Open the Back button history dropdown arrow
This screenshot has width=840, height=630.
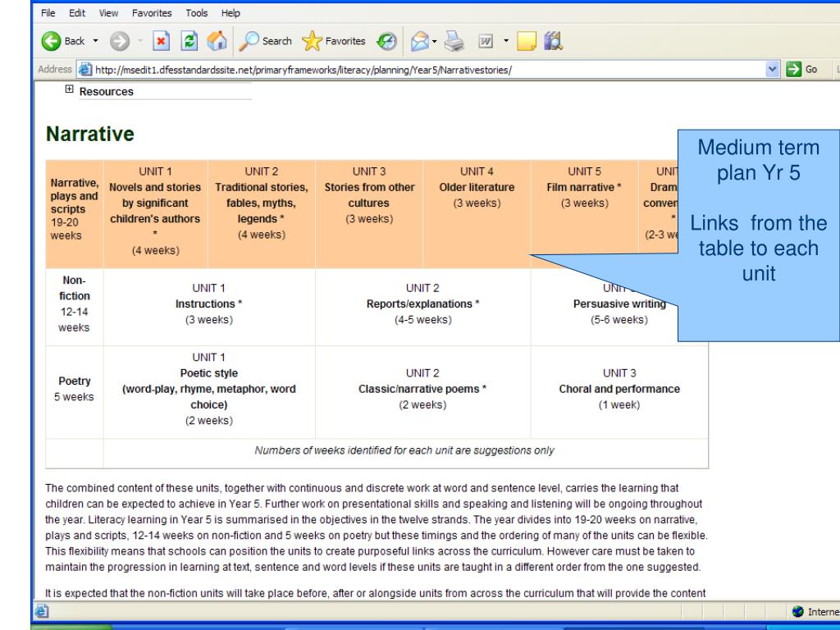95,41
